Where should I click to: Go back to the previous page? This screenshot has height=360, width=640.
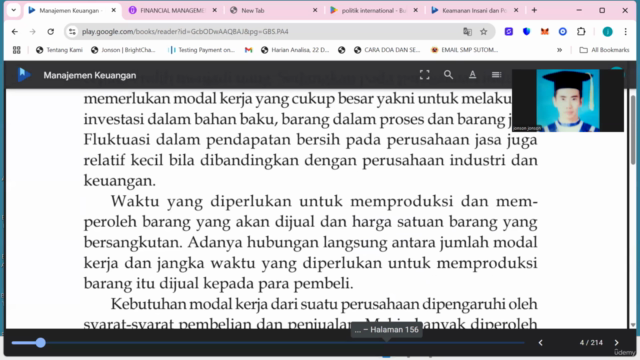point(15,31)
